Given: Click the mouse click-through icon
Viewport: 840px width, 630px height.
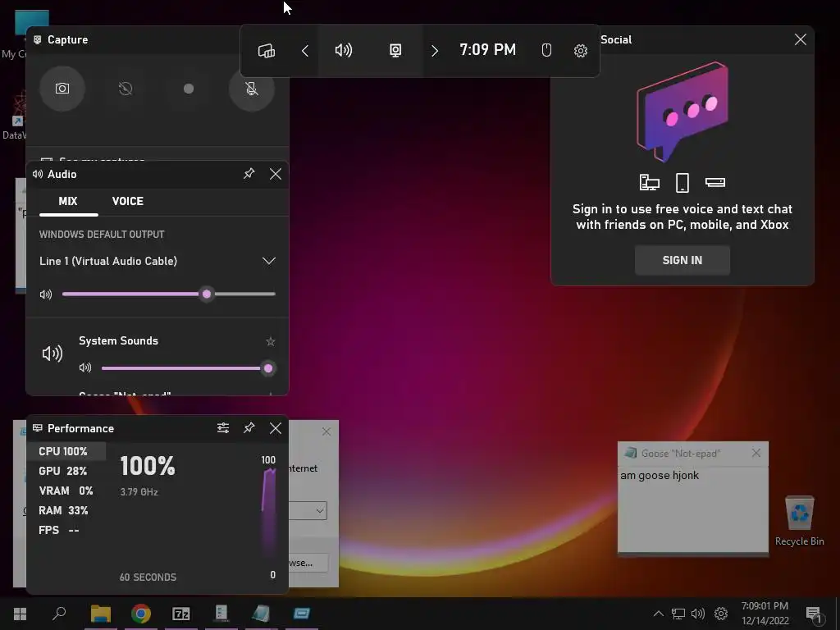Looking at the screenshot, I should 546,50.
